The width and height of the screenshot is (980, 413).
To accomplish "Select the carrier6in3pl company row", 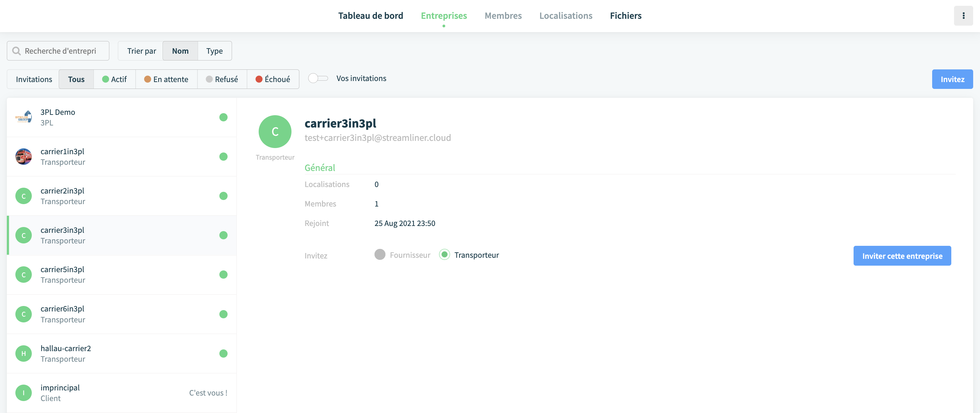I will click(x=122, y=314).
